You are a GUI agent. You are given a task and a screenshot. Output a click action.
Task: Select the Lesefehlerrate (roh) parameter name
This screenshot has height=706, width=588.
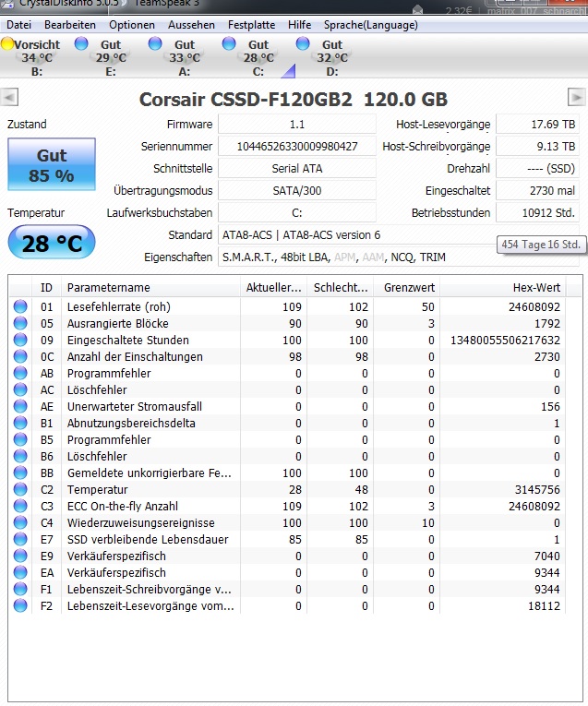pyautogui.click(x=119, y=306)
